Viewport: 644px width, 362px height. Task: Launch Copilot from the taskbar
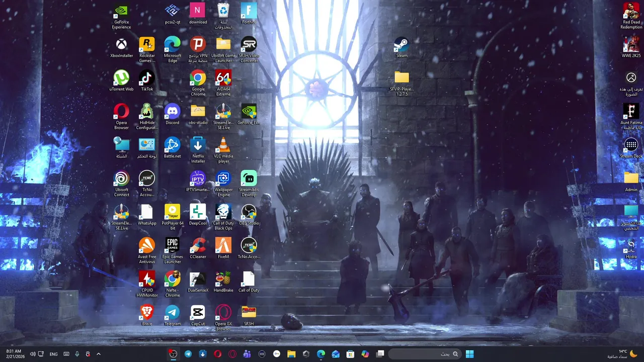(365, 354)
